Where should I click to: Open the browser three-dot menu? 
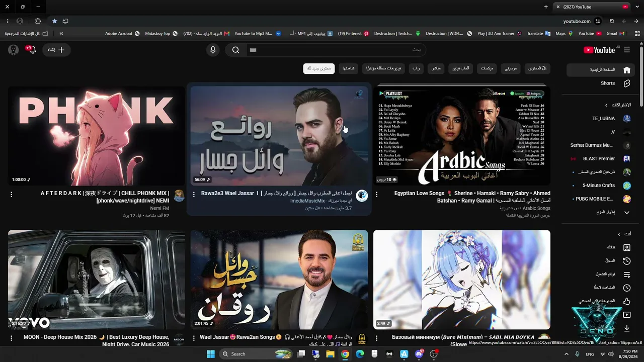click(x=8, y=21)
